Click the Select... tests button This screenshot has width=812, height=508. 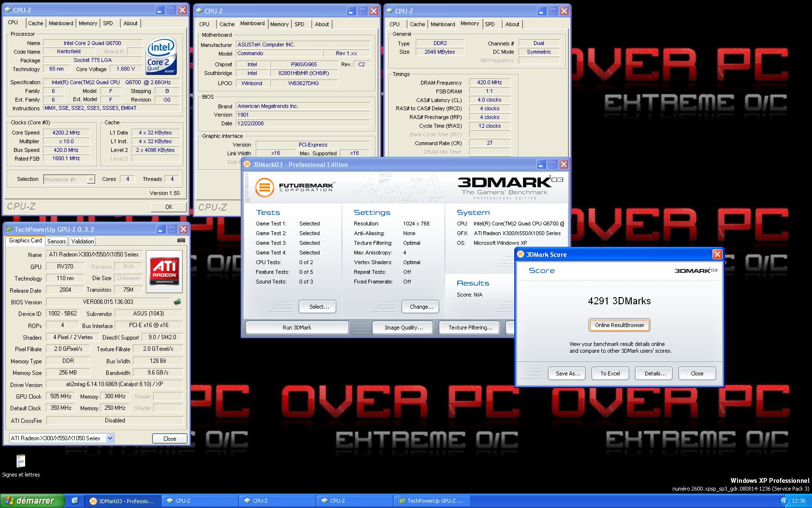coord(319,307)
